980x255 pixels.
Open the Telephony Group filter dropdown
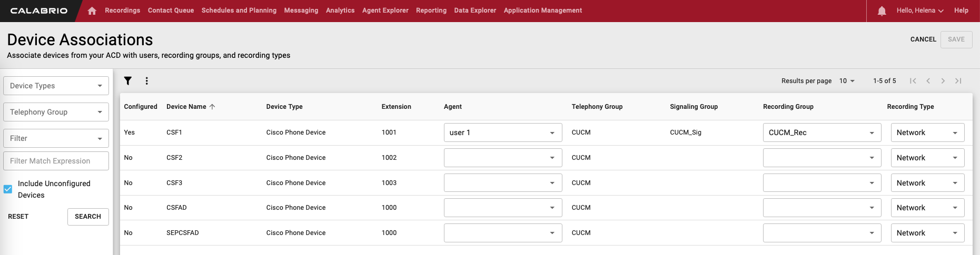tap(56, 112)
